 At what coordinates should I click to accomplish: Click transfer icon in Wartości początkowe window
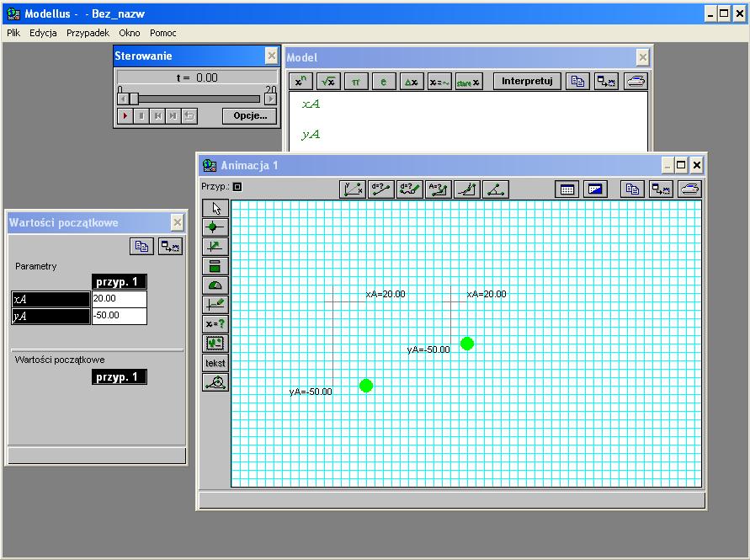170,247
